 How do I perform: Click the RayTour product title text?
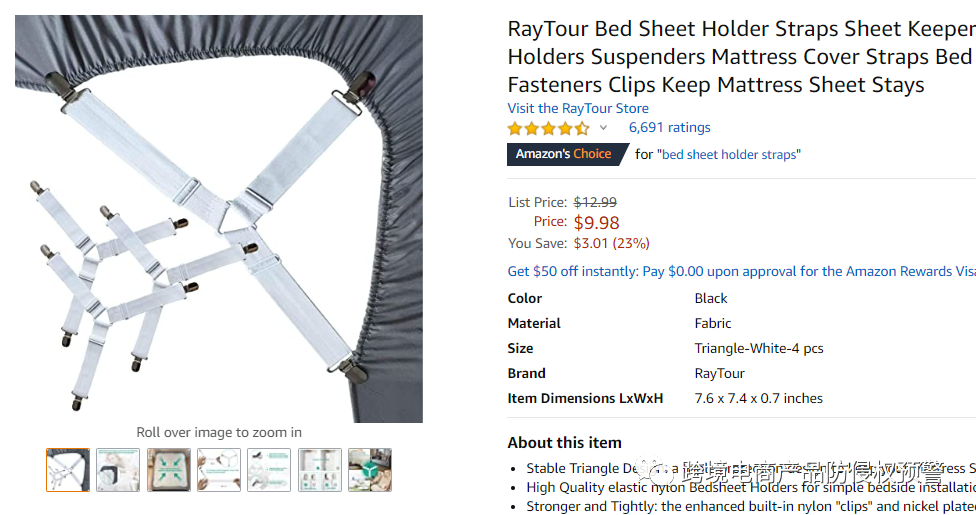[x=741, y=57]
